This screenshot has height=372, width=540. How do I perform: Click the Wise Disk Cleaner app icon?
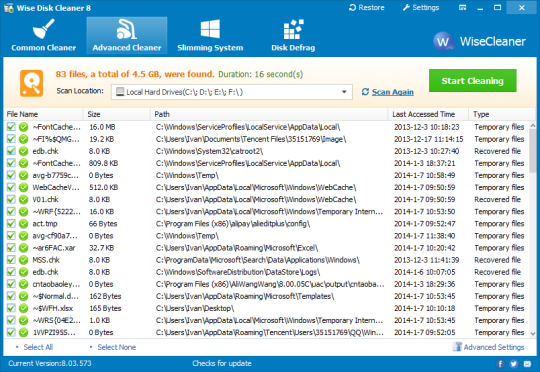click(9, 8)
